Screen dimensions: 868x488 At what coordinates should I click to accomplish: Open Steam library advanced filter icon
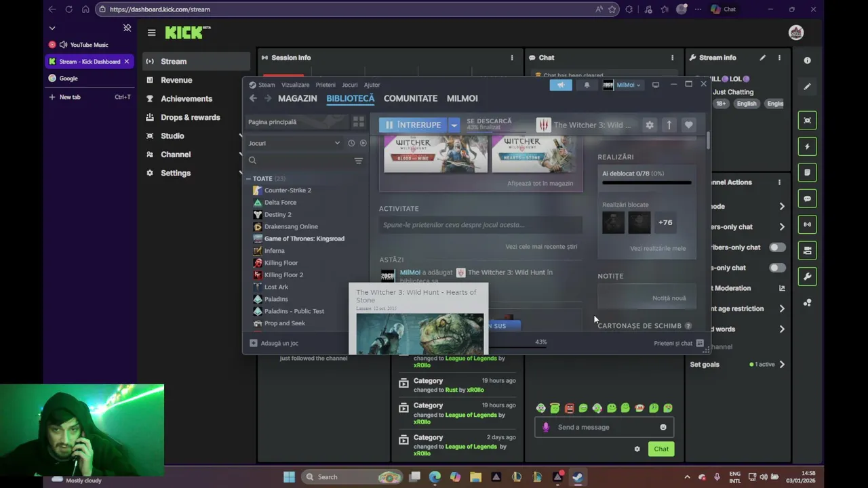359,161
